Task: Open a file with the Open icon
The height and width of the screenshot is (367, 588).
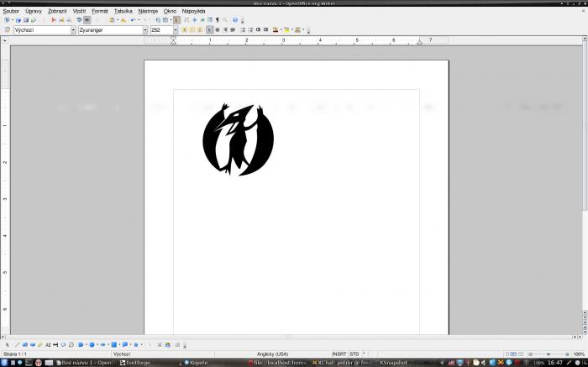Action: pyautogui.click(x=18, y=20)
